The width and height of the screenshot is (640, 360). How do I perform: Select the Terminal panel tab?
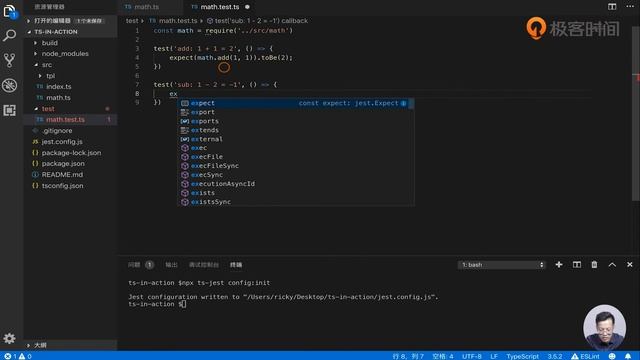tap(236, 265)
